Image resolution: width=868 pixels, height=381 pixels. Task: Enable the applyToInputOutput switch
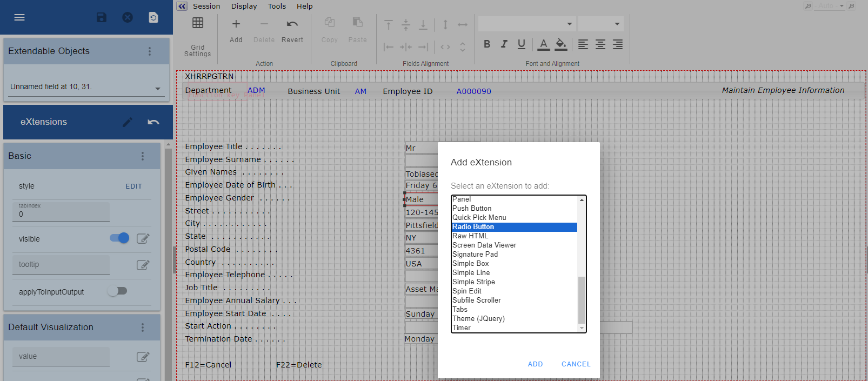pyautogui.click(x=117, y=291)
